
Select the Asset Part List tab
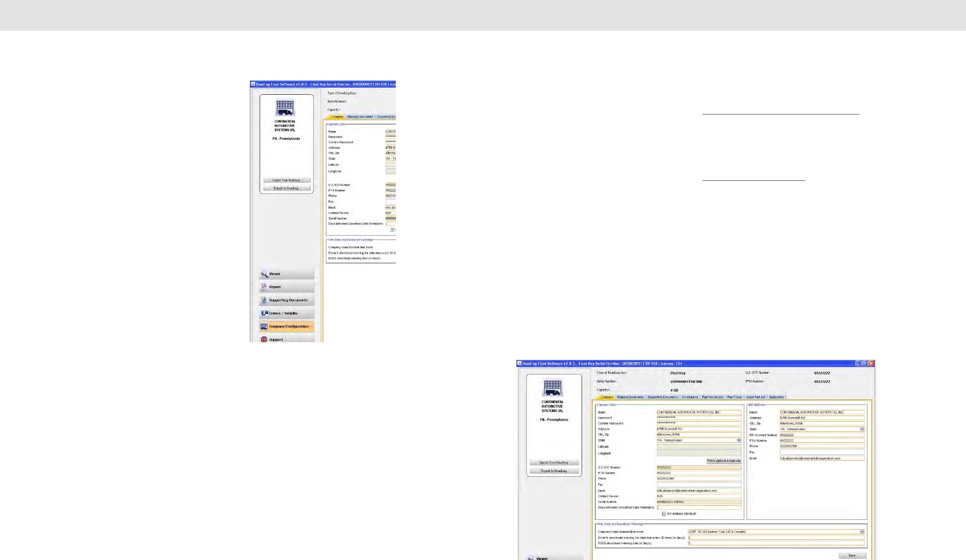click(755, 397)
